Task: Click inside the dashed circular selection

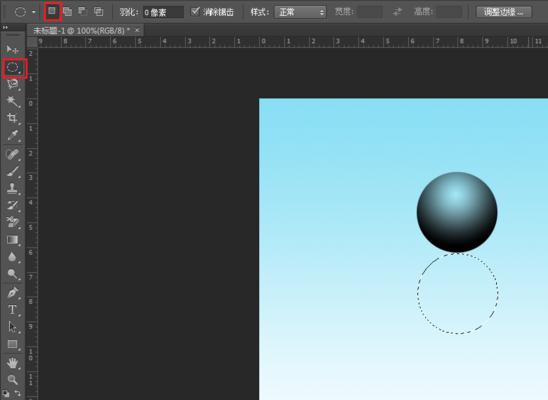Action: (457, 293)
